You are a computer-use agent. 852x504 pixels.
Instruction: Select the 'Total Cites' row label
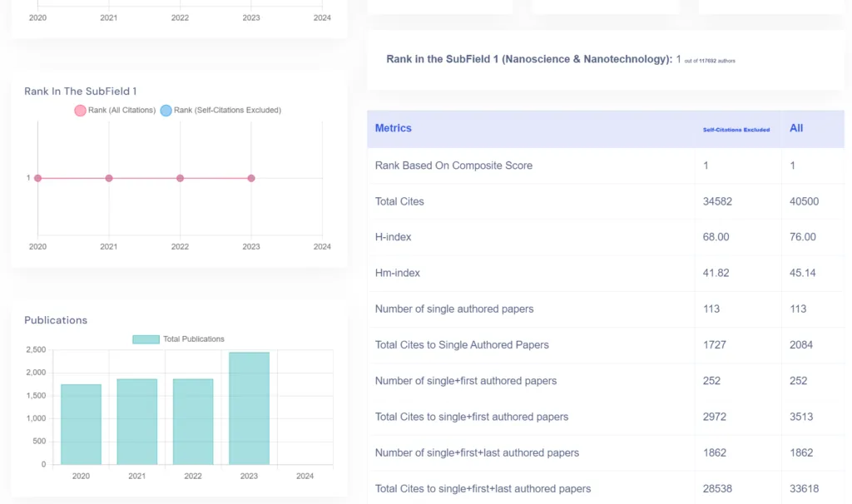click(399, 201)
